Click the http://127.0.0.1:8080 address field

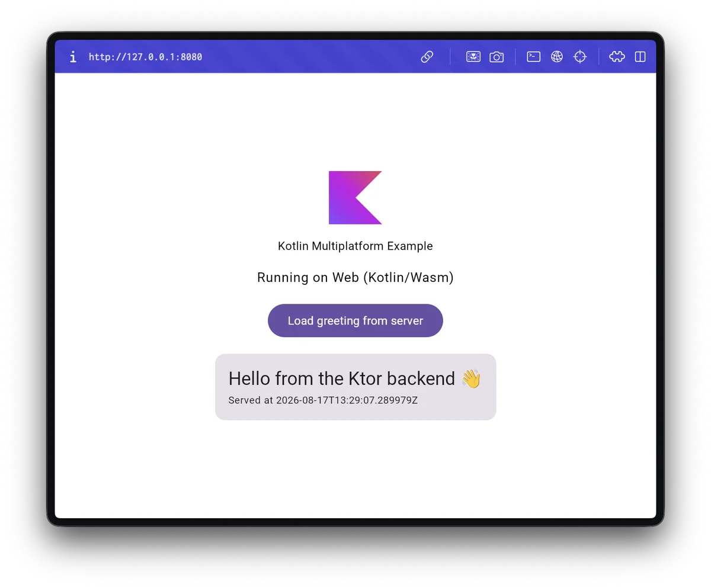point(146,57)
